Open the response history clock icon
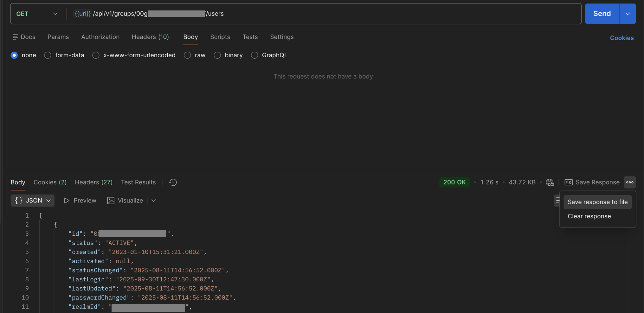The image size is (644, 313). coord(173,182)
